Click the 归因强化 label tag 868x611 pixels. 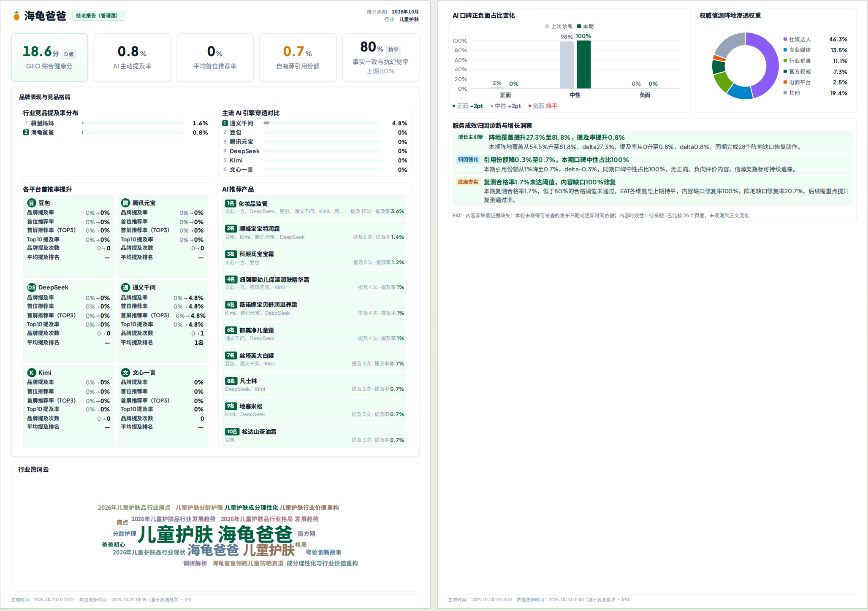(468, 160)
